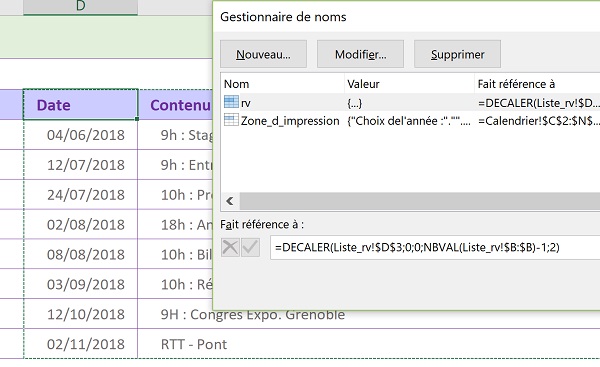Screen dimensions: 600x367
Task: Select cell with date 02/08/2018
Action: tap(80, 224)
